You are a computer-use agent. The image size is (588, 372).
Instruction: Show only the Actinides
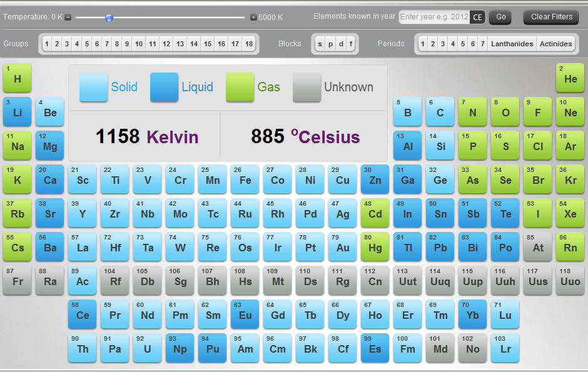click(555, 44)
